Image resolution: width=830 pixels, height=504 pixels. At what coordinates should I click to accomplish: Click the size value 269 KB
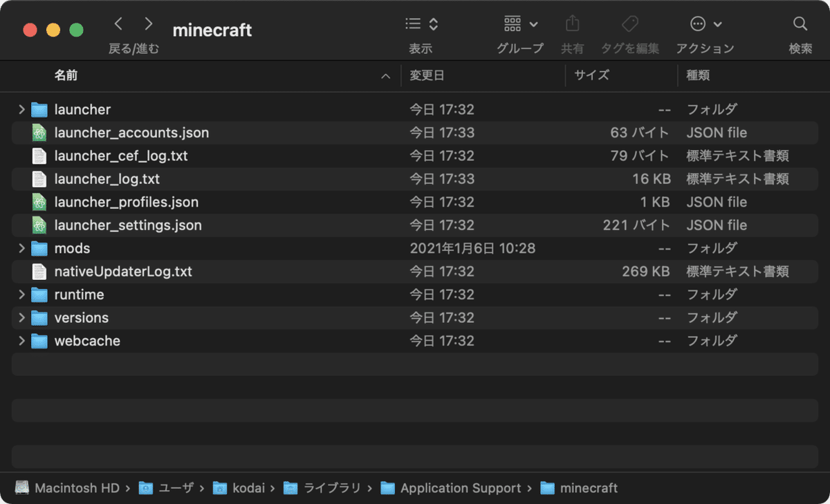pos(646,271)
